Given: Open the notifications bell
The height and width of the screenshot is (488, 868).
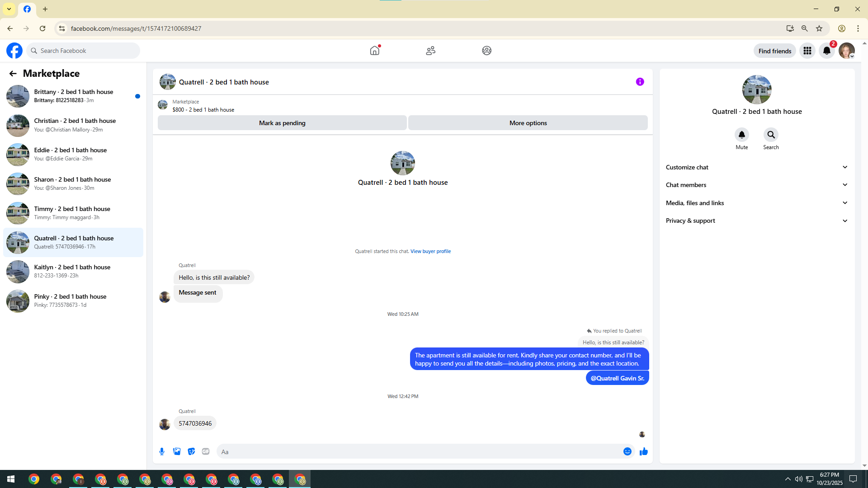Looking at the screenshot, I should [826, 51].
